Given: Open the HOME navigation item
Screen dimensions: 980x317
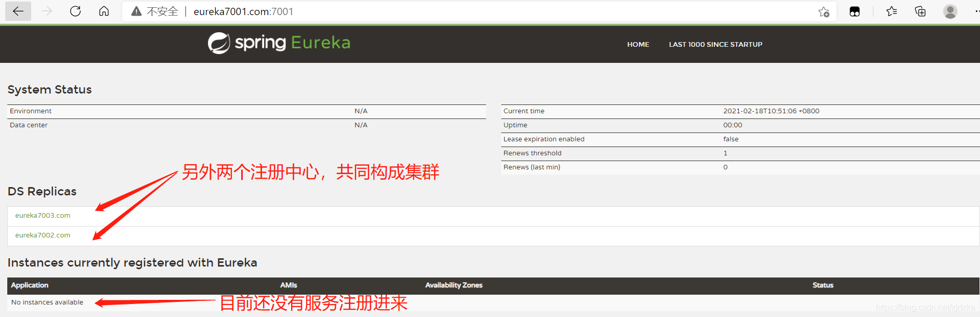Looking at the screenshot, I should 638,45.
